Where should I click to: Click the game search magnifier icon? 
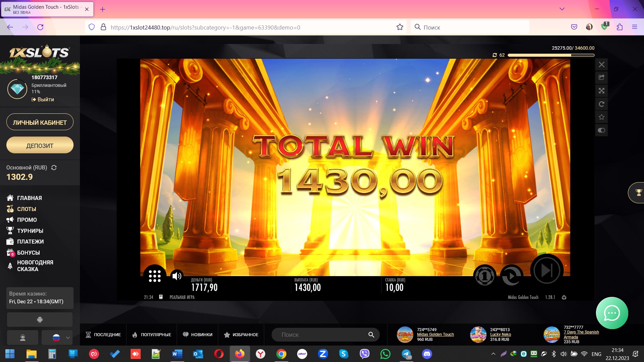[x=371, y=334]
